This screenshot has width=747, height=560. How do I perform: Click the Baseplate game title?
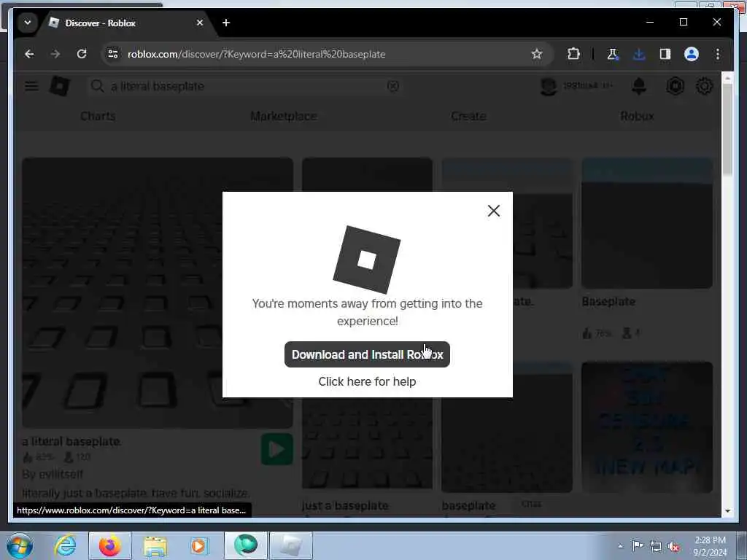click(608, 301)
